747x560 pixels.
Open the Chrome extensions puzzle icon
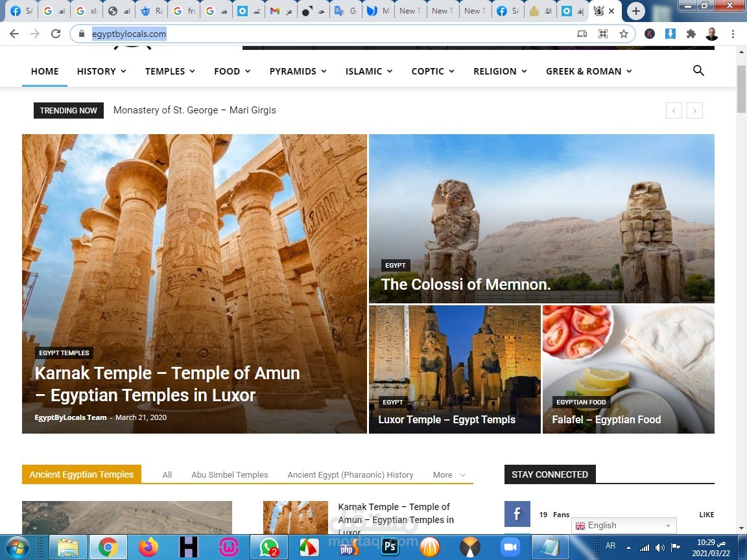click(691, 34)
